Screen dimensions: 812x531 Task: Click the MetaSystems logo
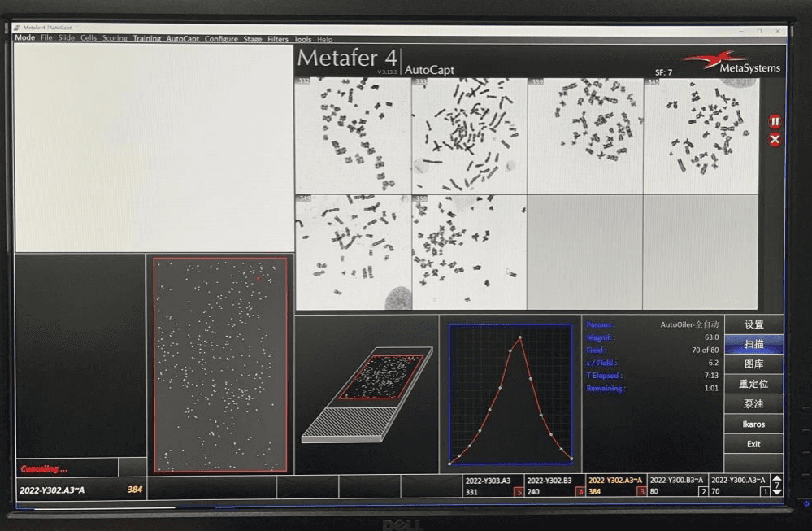point(729,63)
